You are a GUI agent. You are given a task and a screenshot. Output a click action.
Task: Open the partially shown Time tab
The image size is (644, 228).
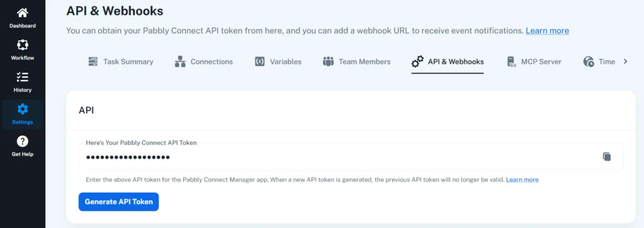click(x=599, y=62)
